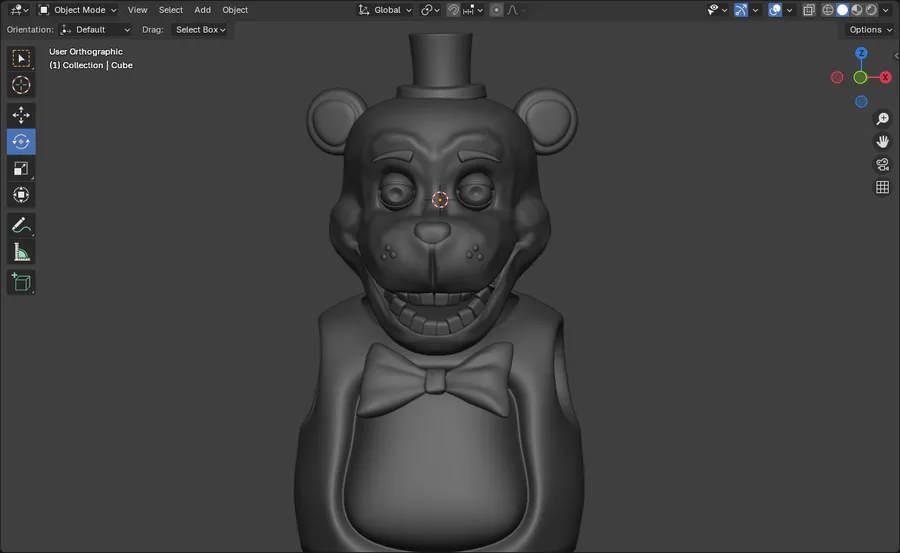The image size is (900, 553).
Task: Click the negative Z axis gizmo circle
Action: [x=861, y=102]
